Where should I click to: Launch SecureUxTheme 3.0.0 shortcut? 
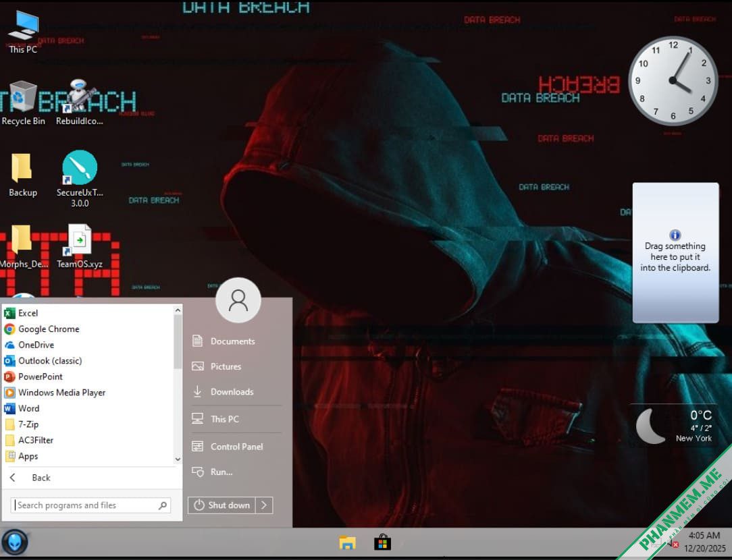coord(80,179)
